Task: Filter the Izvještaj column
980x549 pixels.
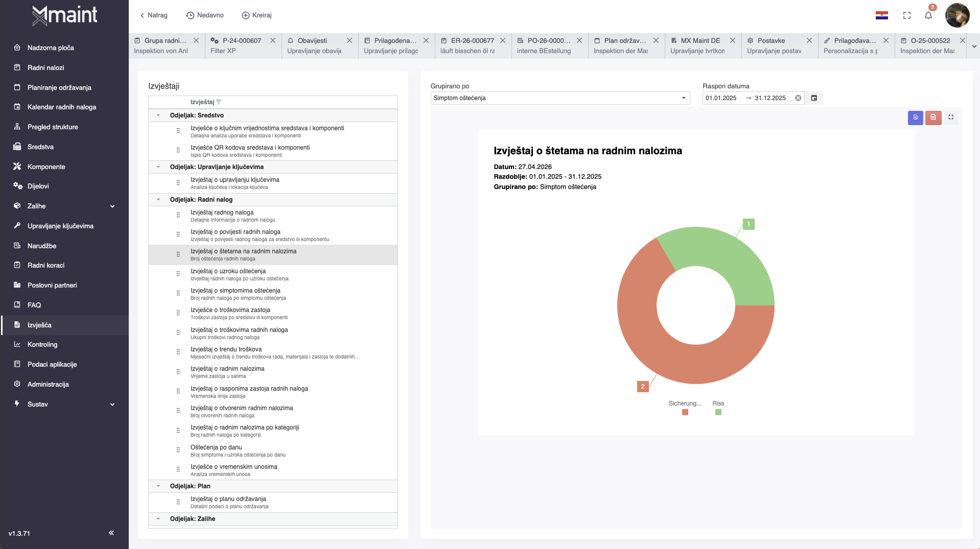Action: 219,102
